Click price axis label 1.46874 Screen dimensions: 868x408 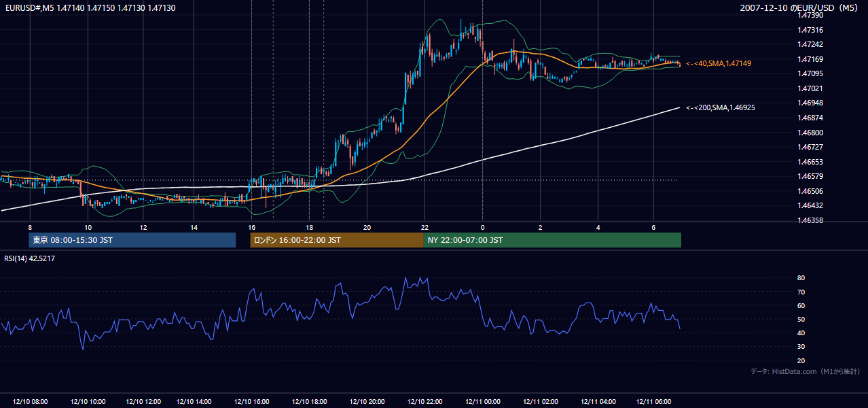[x=810, y=118]
